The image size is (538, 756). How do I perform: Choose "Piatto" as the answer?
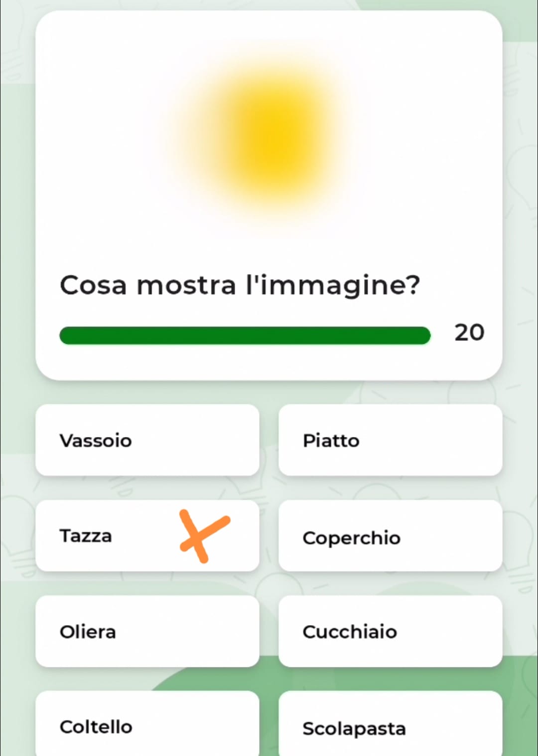(x=390, y=440)
